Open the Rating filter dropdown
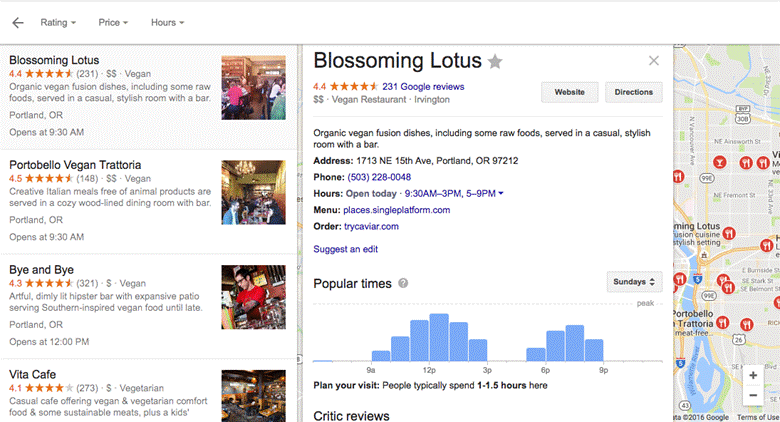This screenshot has width=780, height=422. pos(58,22)
